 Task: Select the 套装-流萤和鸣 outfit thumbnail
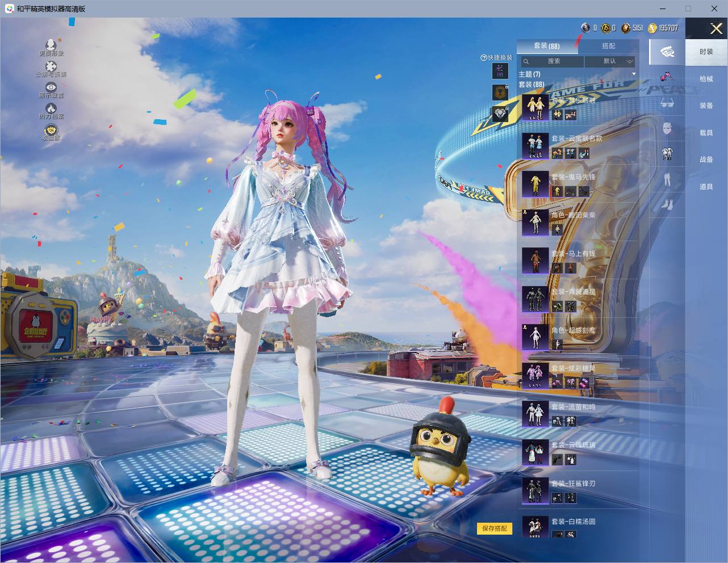535,414
